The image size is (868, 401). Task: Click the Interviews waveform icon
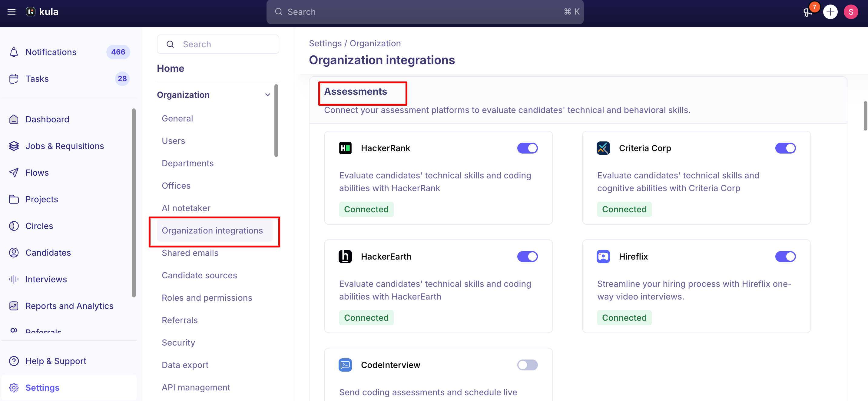tap(14, 279)
